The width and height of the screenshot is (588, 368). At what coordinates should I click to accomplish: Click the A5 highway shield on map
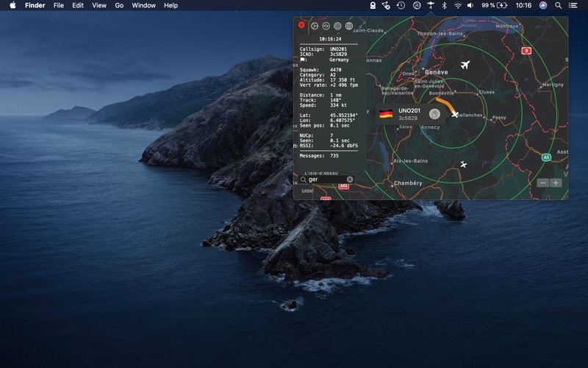click(x=546, y=158)
